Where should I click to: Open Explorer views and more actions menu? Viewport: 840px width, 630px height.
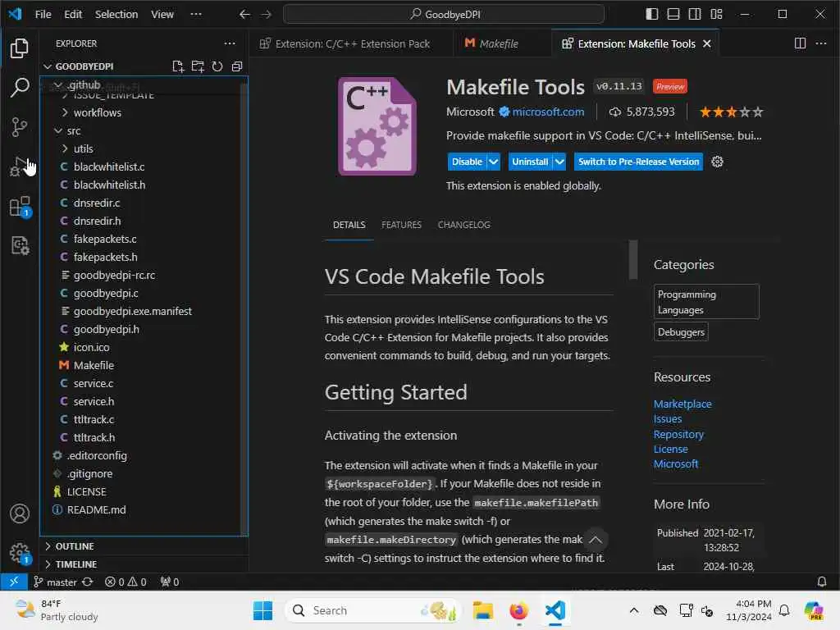click(x=230, y=43)
